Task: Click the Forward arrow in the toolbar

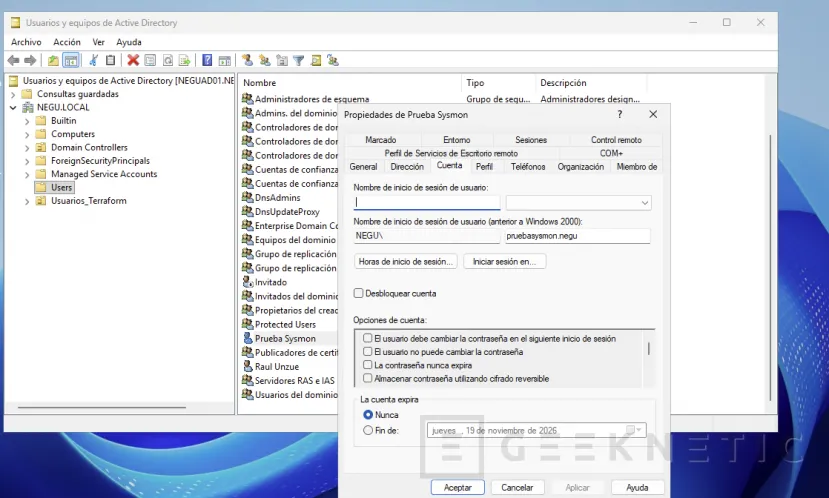Action: pos(30,61)
